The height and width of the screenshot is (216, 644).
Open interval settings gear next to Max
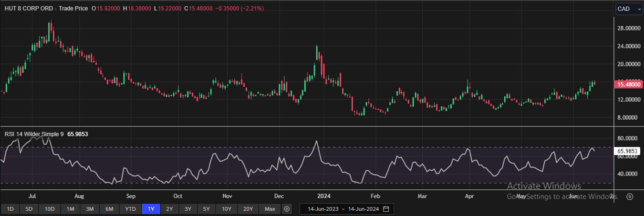[x=287, y=209]
